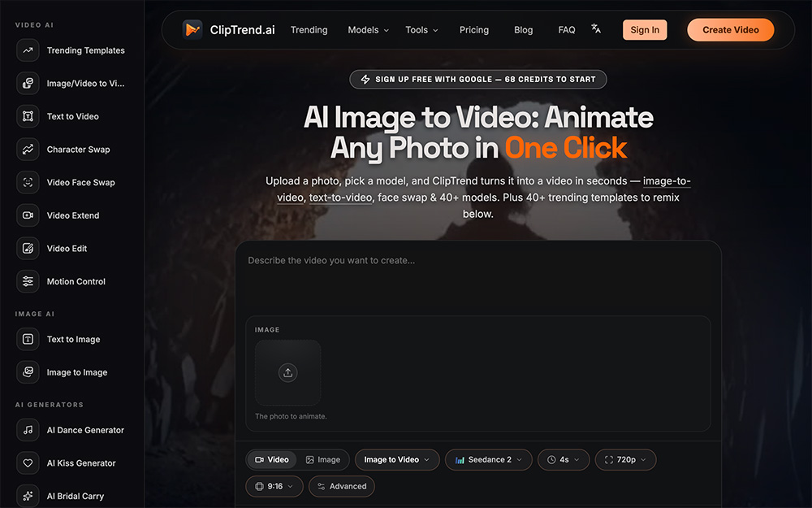Open the Image to Image icon
Viewport: 812px width, 508px height.
pyautogui.click(x=28, y=372)
